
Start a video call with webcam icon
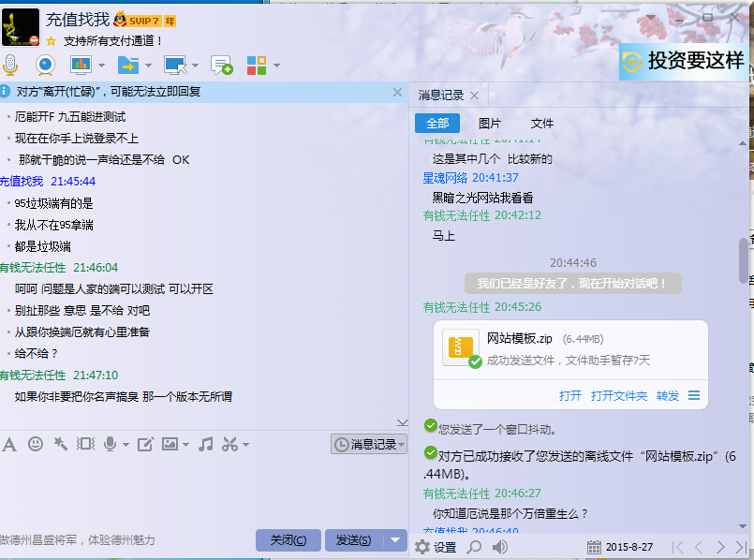click(x=45, y=65)
